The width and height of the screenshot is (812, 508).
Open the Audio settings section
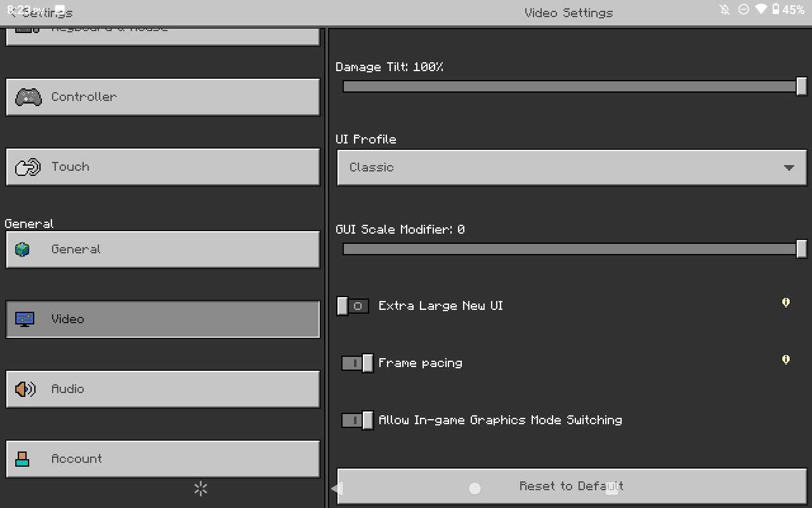click(x=162, y=389)
